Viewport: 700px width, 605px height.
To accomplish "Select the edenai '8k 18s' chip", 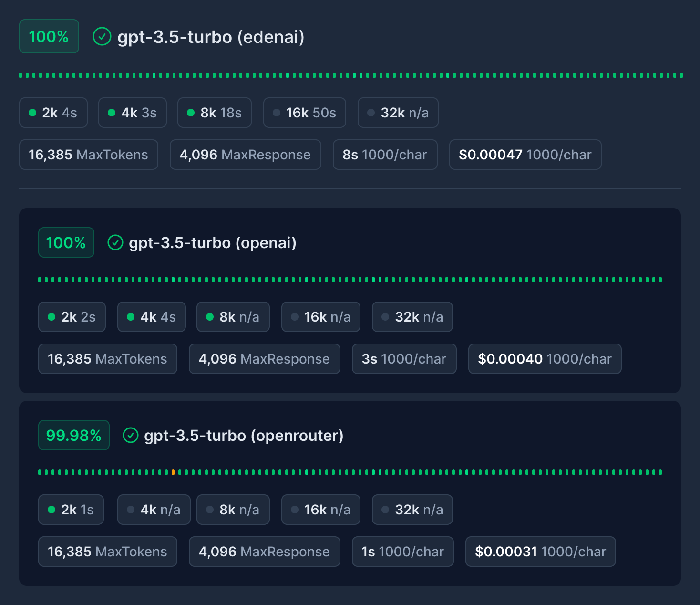I will (x=215, y=113).
